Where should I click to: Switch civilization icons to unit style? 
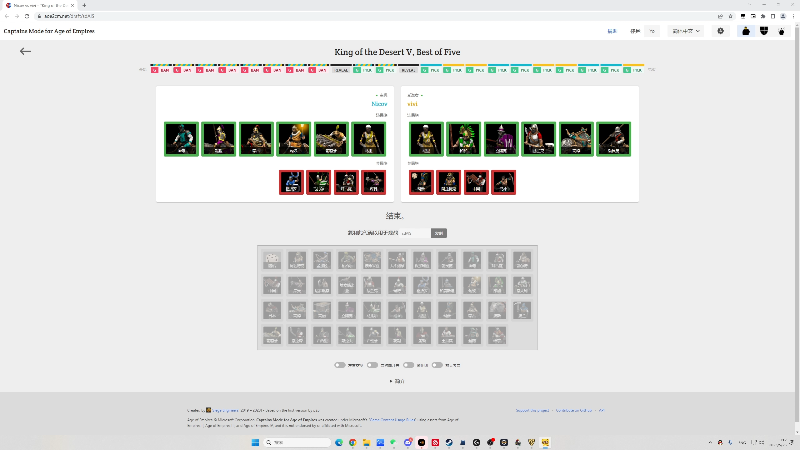coord(746,31)
